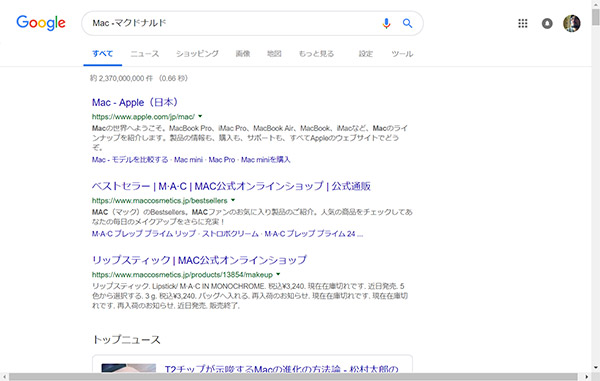Viewport: 600px width, 381px height.
Task: Click the maccosmetics.jp/bestsellers URL text
Action: pos(160,200)
